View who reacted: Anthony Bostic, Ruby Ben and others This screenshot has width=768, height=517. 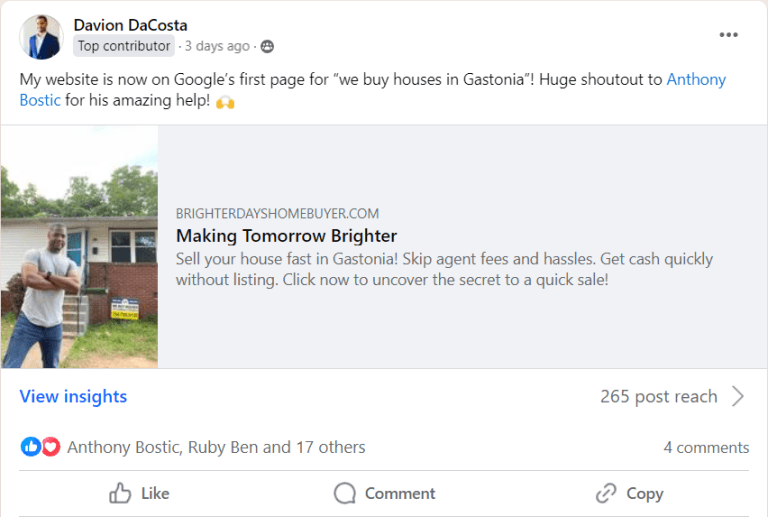tap(216, 447)
